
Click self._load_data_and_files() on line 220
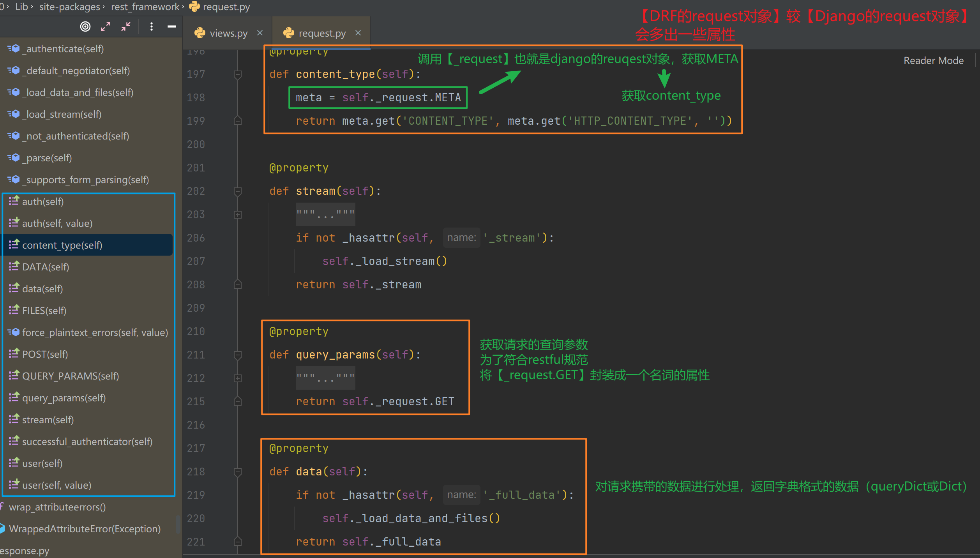[411, 518]
